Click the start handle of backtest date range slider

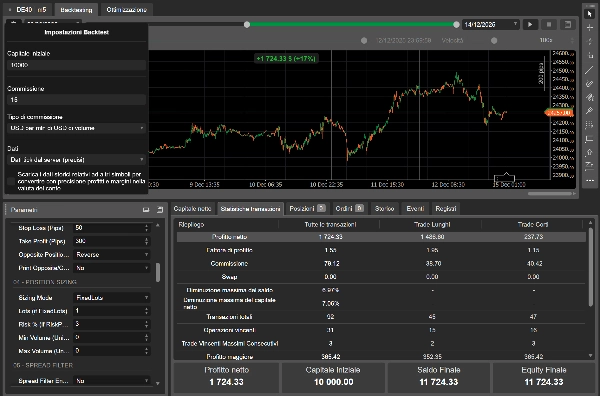247,24
